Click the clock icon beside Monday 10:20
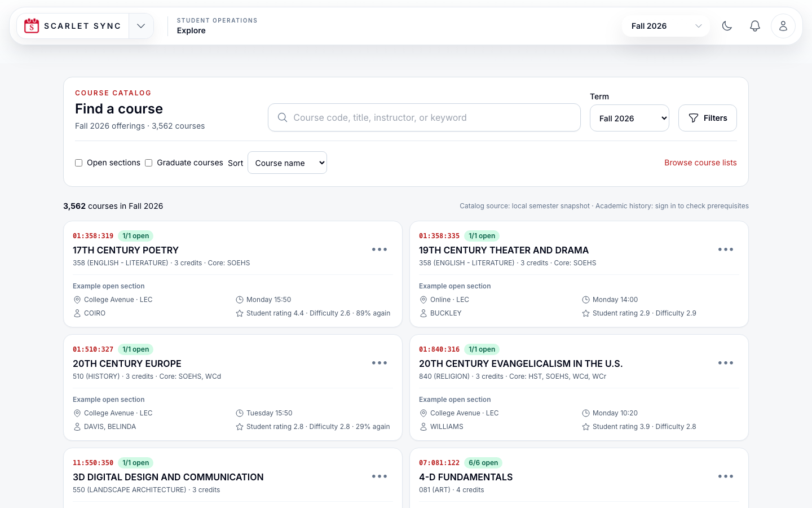Image resolution: width=812 pixels, height=508 pixels. [x=586, y=413]
